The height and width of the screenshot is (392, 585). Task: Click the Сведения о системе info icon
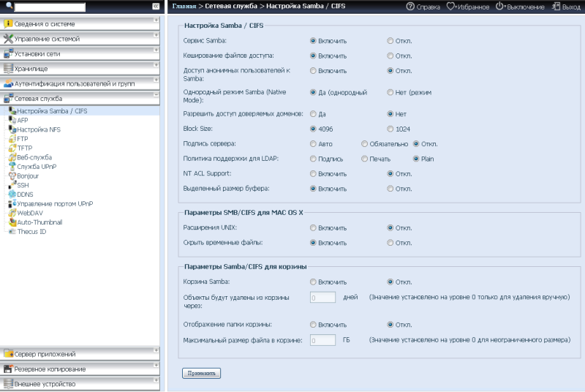click(8, 23)
